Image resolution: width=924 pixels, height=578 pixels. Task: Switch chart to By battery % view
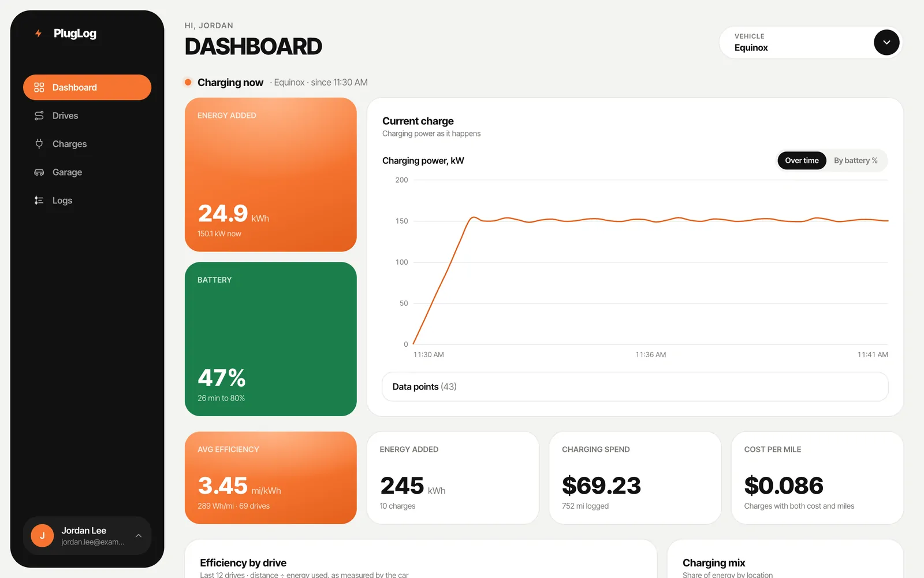[x=855, y=161]
